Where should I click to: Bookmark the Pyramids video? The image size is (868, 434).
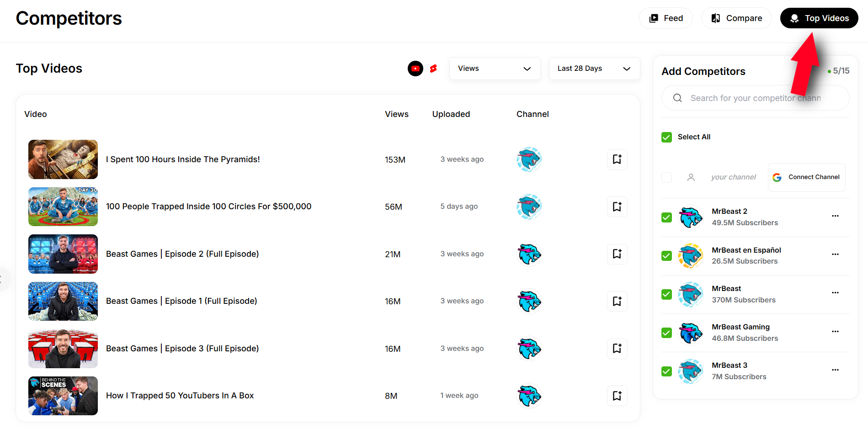(617, 159)
